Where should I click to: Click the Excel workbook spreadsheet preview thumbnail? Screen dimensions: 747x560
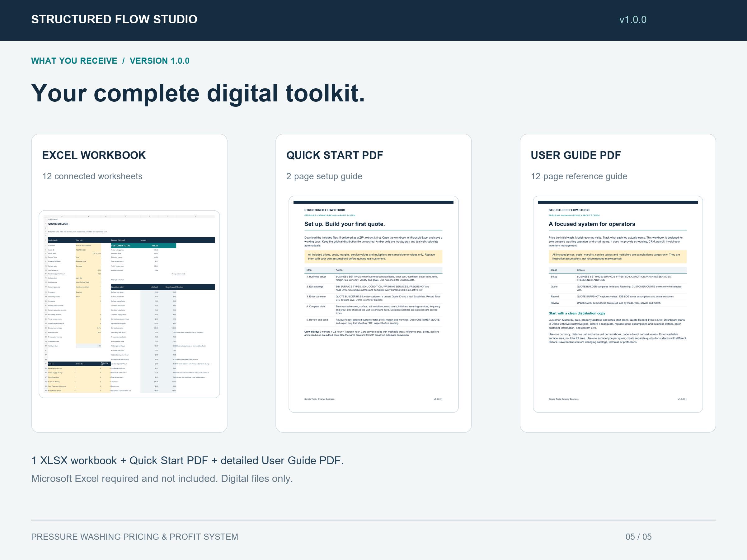(x=129, y=304)
